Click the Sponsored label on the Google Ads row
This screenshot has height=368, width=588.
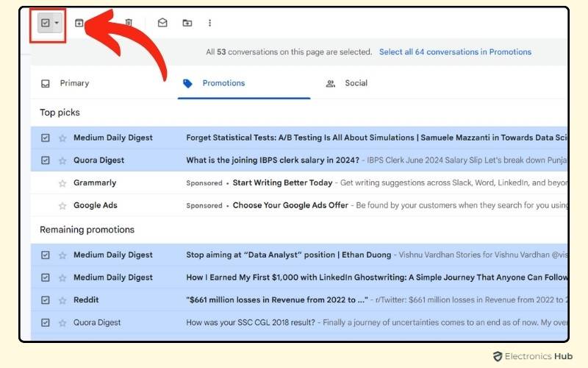pyautogui.click(x=204, y=206)
